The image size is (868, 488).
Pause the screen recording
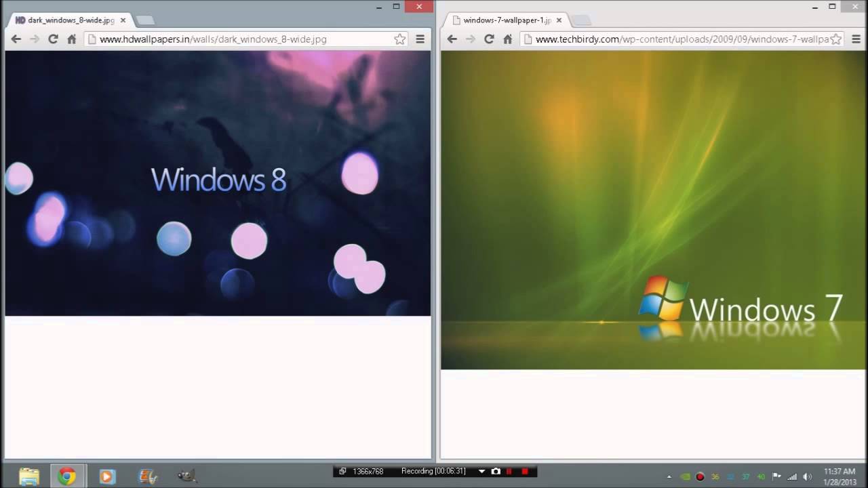click(509, 471)
